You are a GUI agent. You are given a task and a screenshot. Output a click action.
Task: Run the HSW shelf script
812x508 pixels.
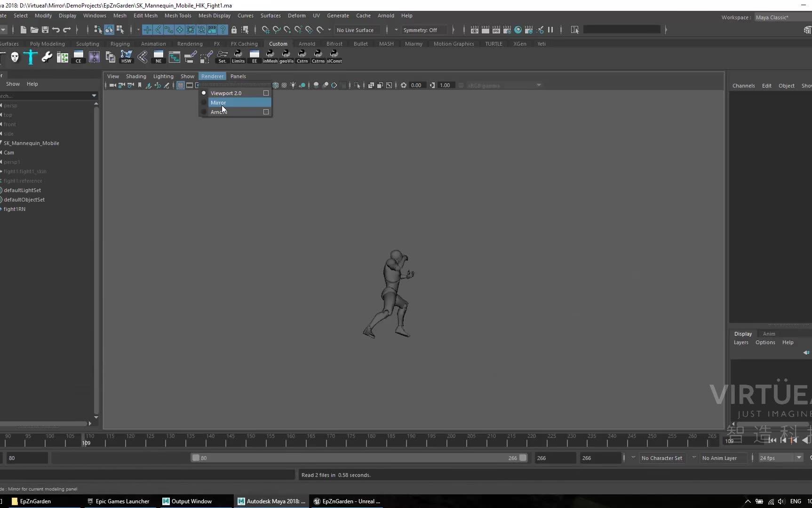click(126, 57)
